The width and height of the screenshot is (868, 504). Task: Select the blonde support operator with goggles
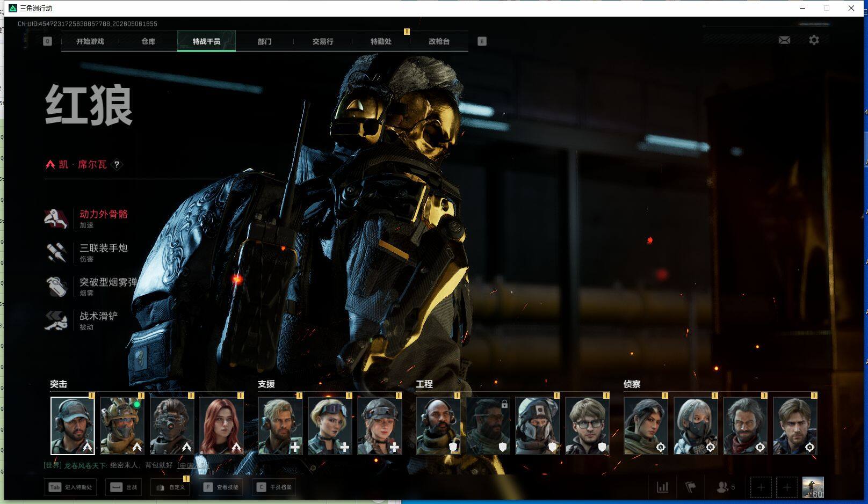tap(330, 426)
